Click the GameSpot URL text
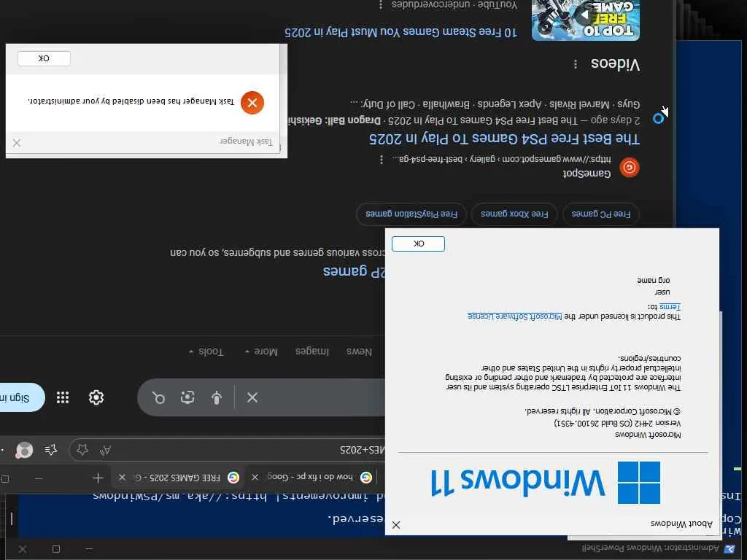The height and width of the screenshot is (560, 747). [x=501, y=158]
